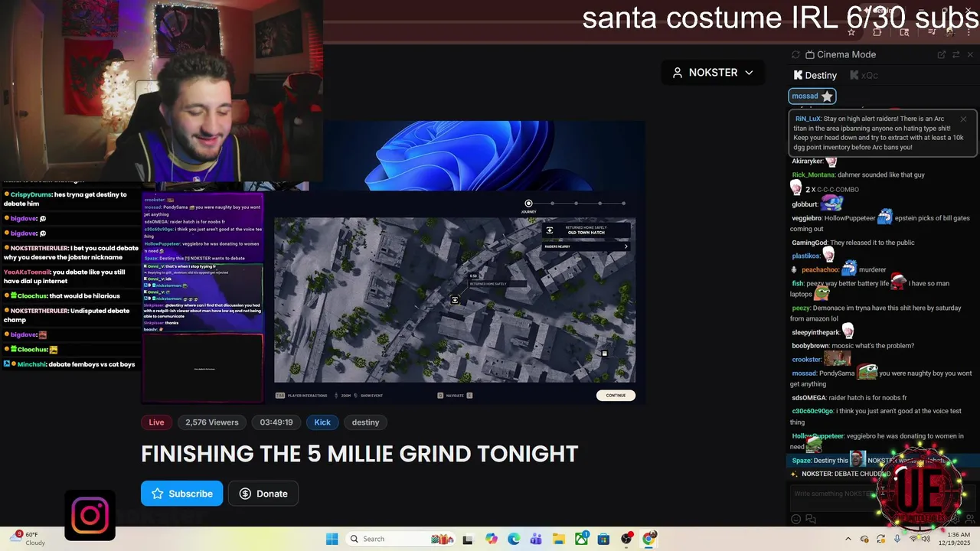Screen dimensions: 980x551
Task: Open the chat user list icon
Action: pos(969,519)
